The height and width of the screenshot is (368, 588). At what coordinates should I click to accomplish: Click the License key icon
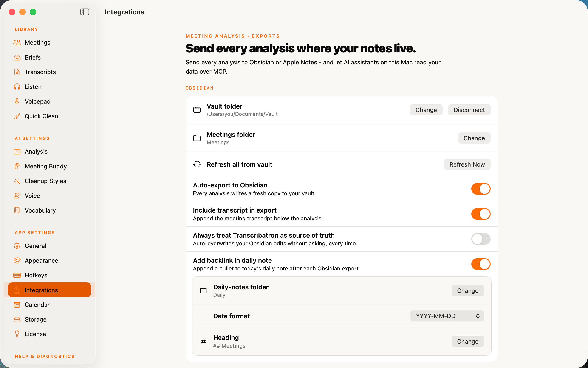17,334
